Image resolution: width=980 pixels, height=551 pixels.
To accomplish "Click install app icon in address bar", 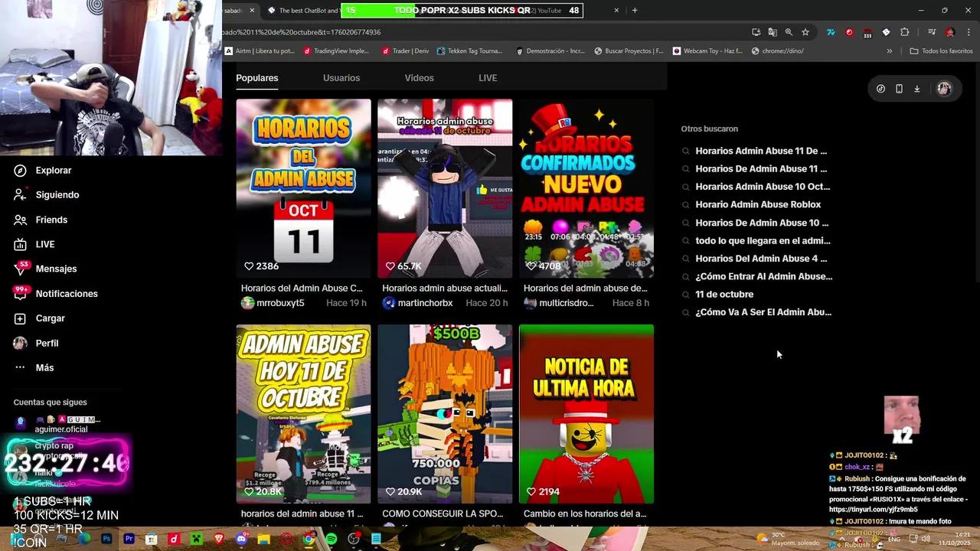I will (x=756, y=32).
